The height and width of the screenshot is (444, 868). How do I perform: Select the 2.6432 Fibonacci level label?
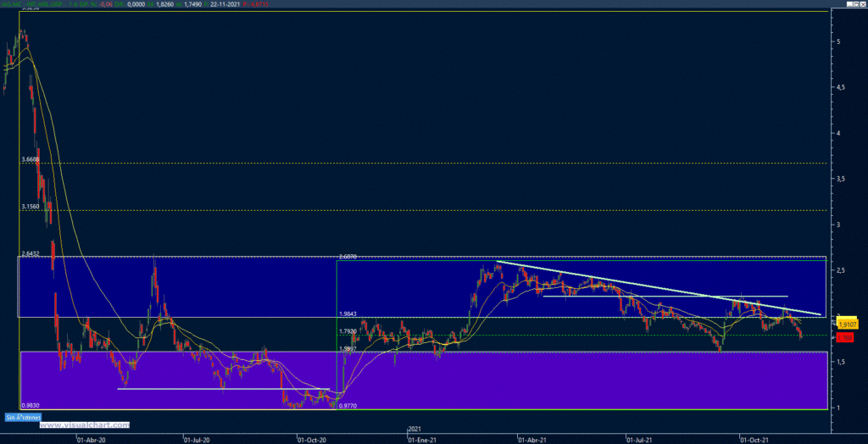pos(30,253)
